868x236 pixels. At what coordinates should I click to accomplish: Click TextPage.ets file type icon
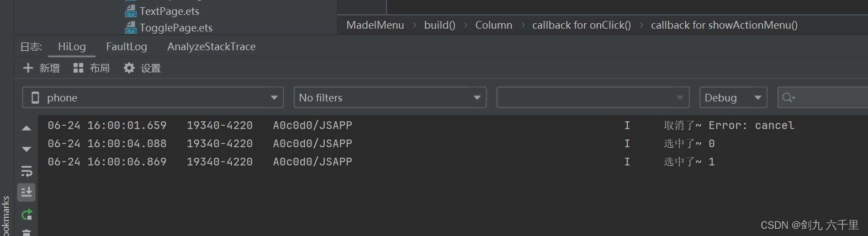point(131,11)
